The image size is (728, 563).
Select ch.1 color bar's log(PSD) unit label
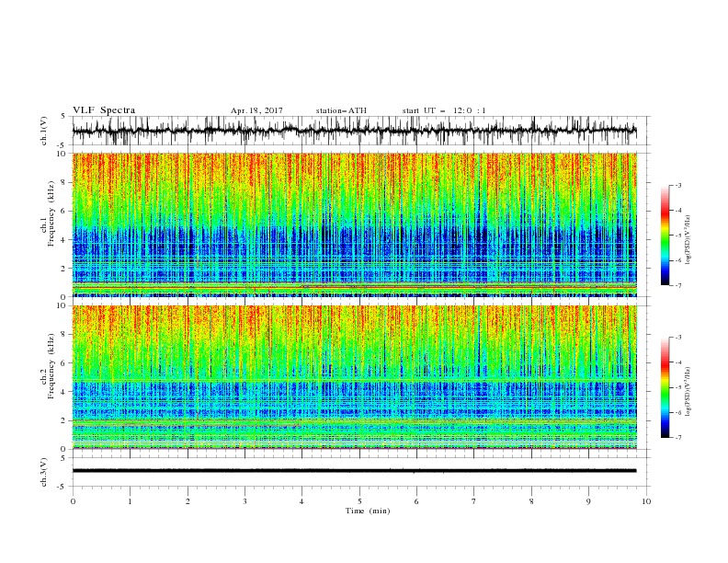688,240
